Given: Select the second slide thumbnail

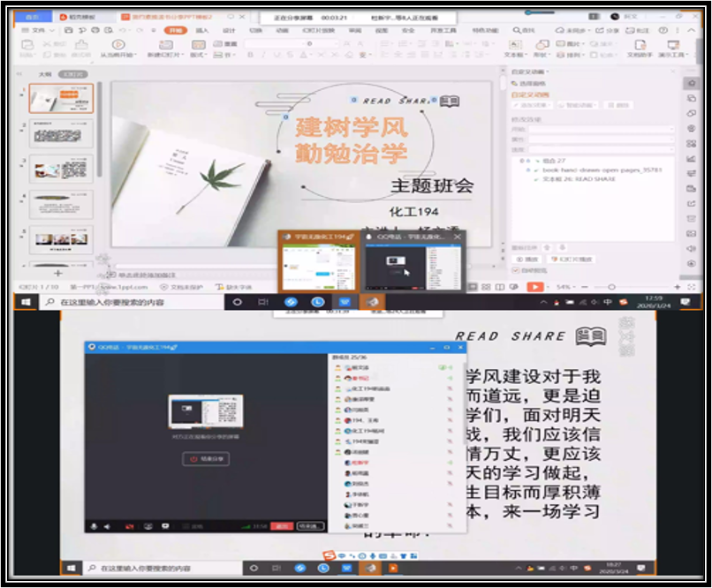Looking at the screenshot, I should [61, 134].
